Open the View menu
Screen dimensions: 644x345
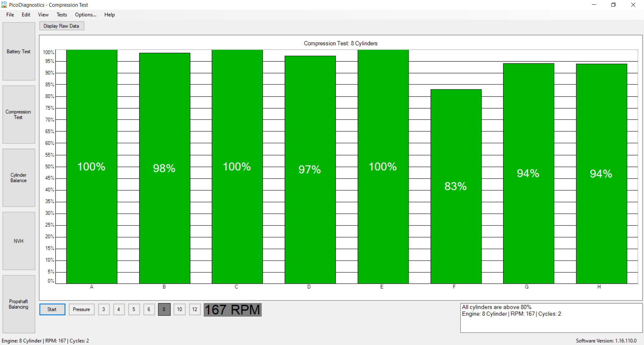pos(43,15)
